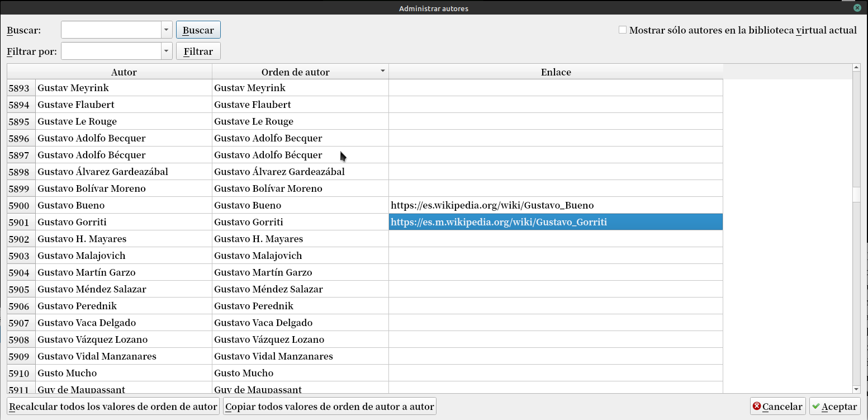Click the Filtrar button
The height and width of the screenshot is (420, 868).
click(198, 51)
